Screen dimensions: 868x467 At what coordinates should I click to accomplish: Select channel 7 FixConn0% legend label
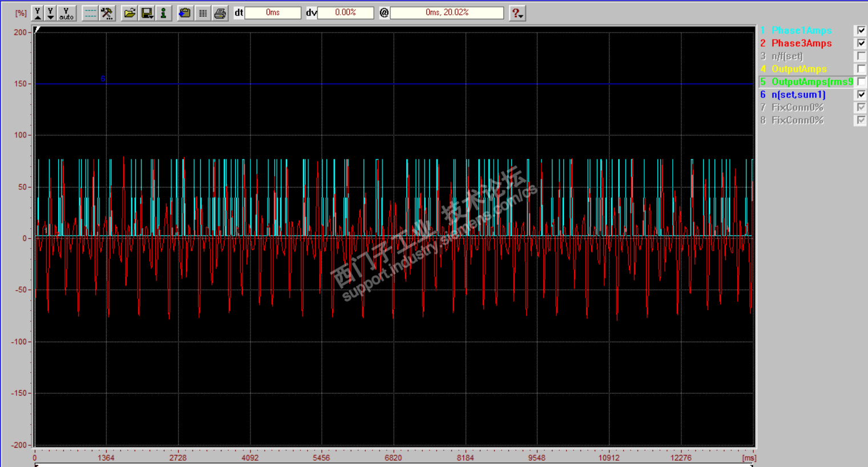point(797,107)
